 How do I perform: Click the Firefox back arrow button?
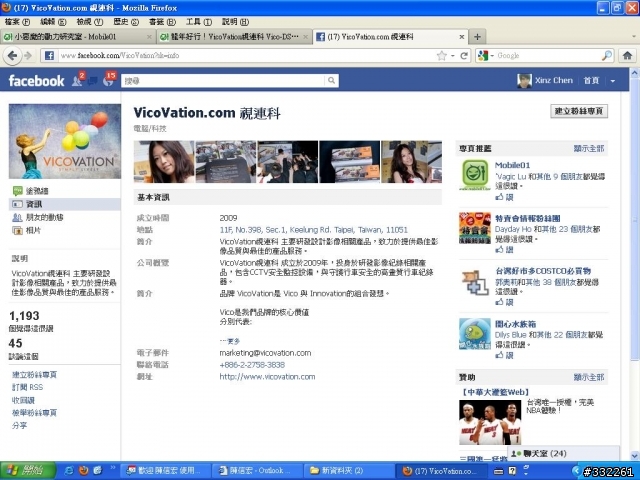pyautogui.click(x=12, y=56)
